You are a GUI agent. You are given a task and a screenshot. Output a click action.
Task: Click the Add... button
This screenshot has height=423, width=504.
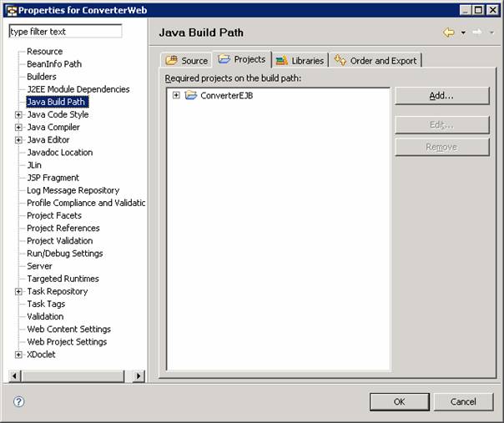[x=441, y=96]
